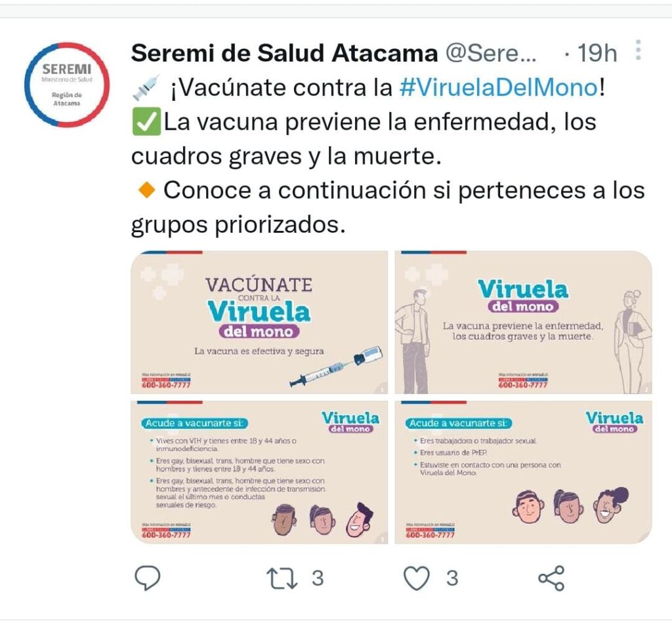Open Seremi de Salud Atacama profile name
The image size is (672, 623).
pyautogui.click(x=284, y=53)
